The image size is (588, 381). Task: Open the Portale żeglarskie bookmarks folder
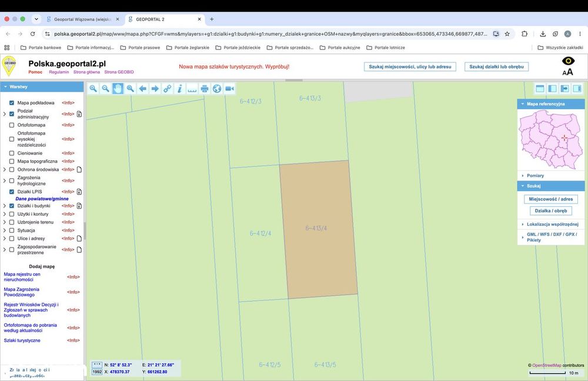tap(188, 48)
